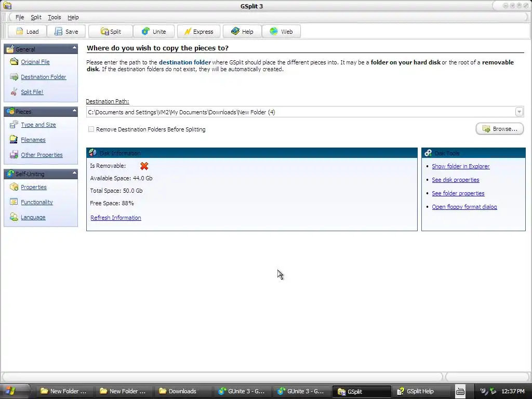Screen dimensions: 532x399
Task: Click Refresh Information link
Action: coord(116,218)
